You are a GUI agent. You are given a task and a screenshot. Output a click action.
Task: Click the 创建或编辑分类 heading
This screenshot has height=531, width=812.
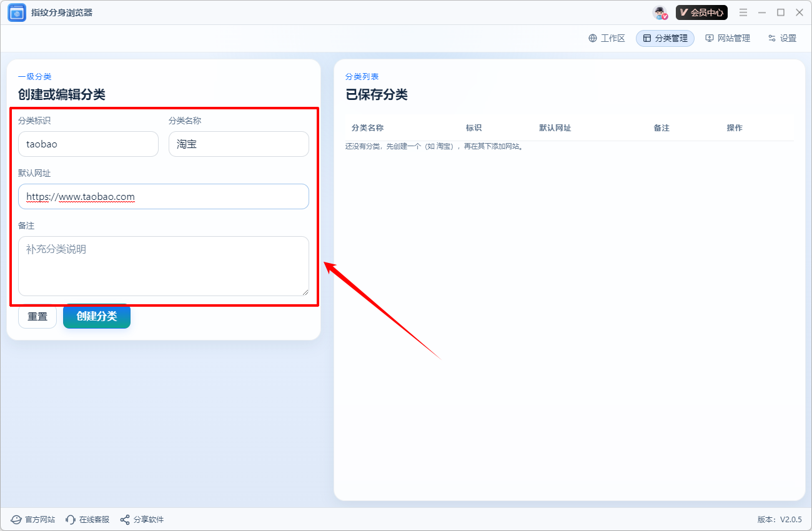click(x=62, y=95)
